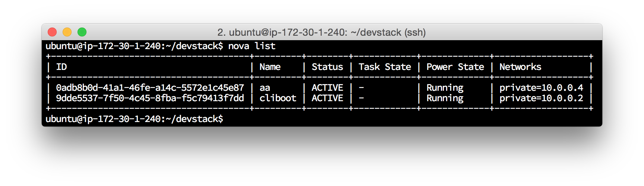
Task: Click the Task State column header
Action: click(x=385, y=67)
